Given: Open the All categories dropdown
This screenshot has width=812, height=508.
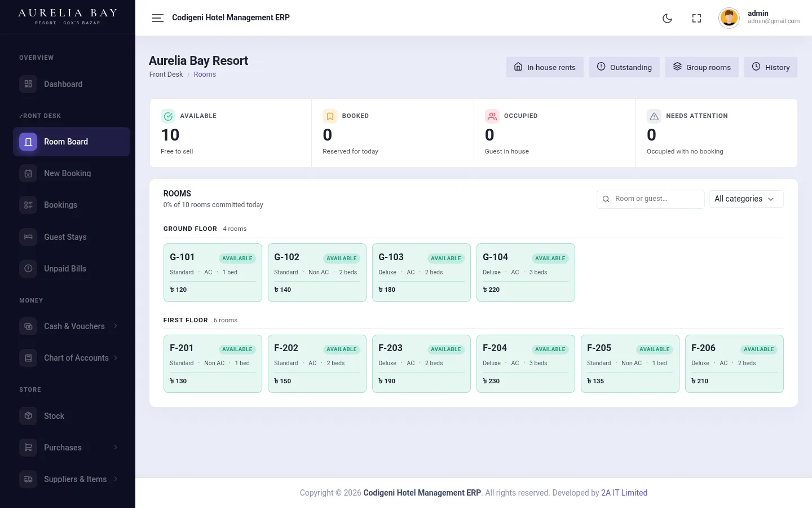Looking at the screenshot, I should coord(746,199).
